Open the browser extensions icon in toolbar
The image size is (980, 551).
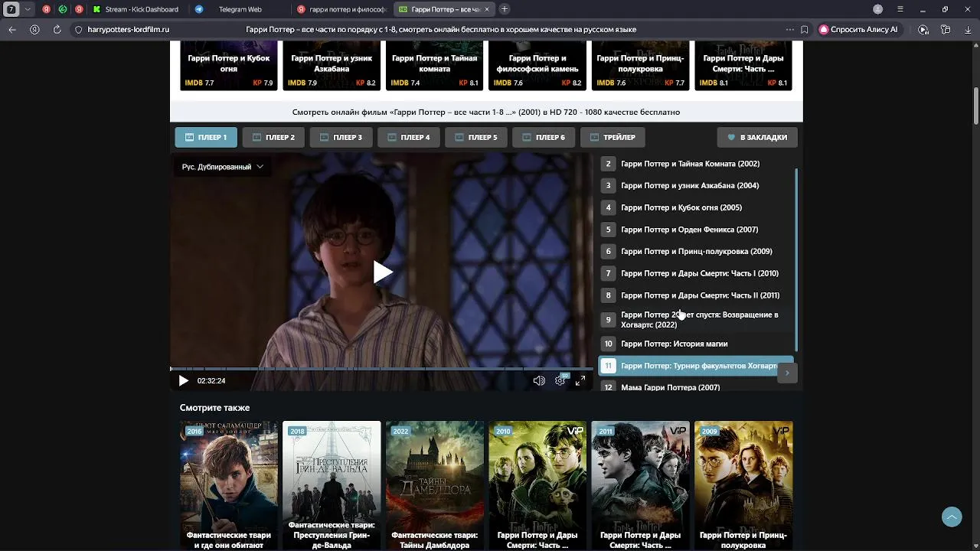click(946, 29)
